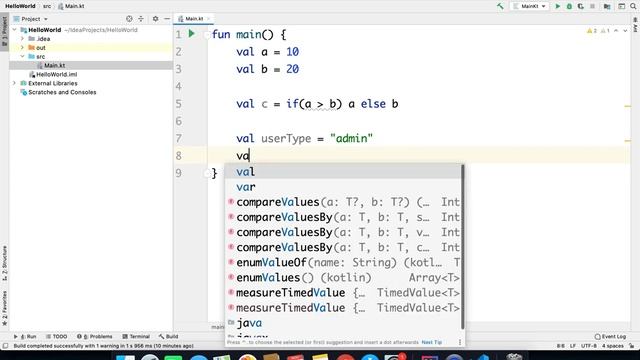Toggle Structure tool window sidebar tab
Image resolution: width=640 pixels, height=360 pixels.
coord(4,264)
